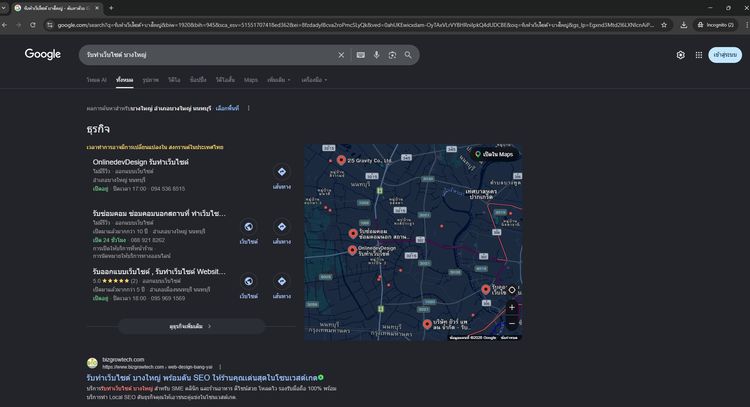Open the Google apps grid
Viewport: 750px width, 407px height.
click(699, 55)
